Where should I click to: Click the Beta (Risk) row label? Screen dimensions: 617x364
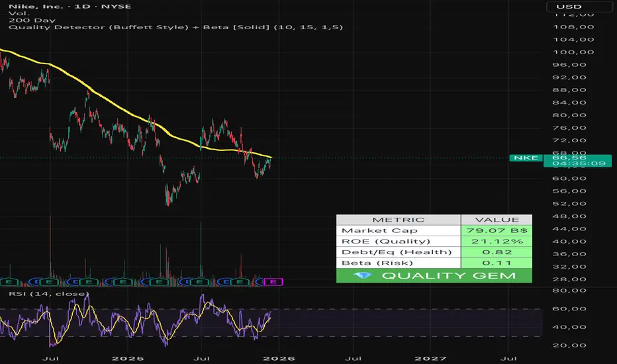click(x=377, y=263)
